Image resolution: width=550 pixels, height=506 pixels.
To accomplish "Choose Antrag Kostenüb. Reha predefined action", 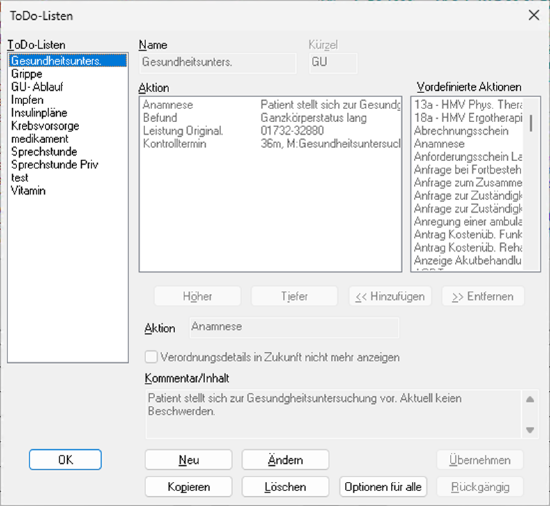I will [x=468, y=247].
